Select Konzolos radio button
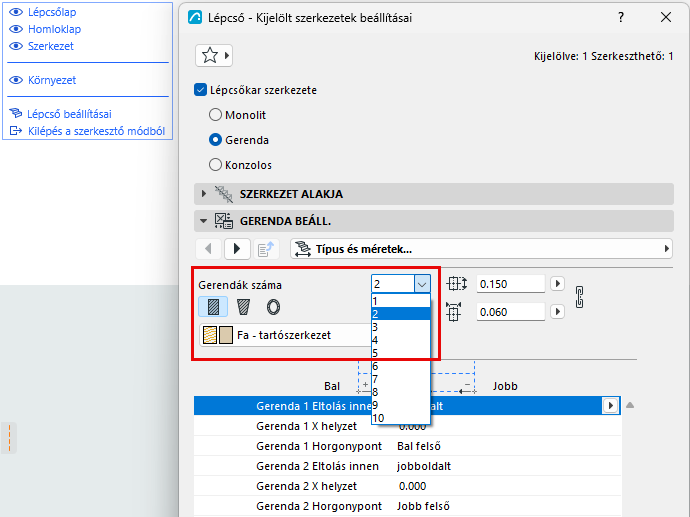This screenshot has height=517, width=690. tap(215, 165)
